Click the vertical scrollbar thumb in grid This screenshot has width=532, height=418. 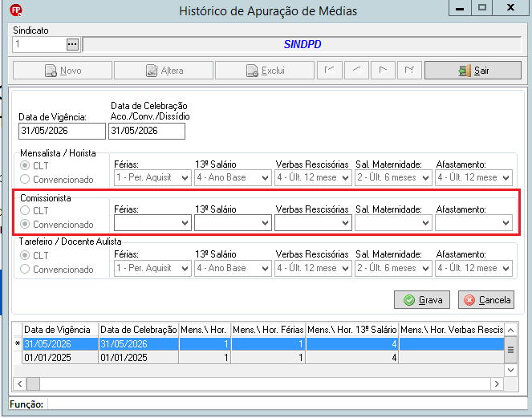click(x=510, y=350)
